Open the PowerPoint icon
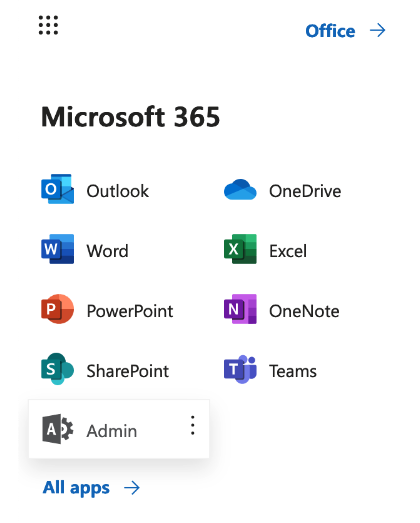Screen dimensions: 420x523 coord(57,309)
